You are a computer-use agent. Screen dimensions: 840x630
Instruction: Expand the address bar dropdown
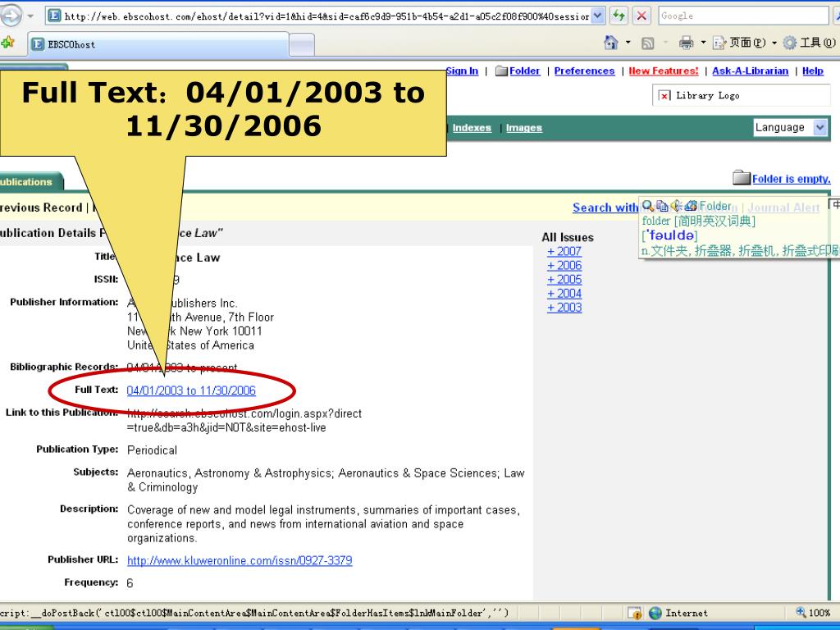pyautogui.click(x=598, y=16)
